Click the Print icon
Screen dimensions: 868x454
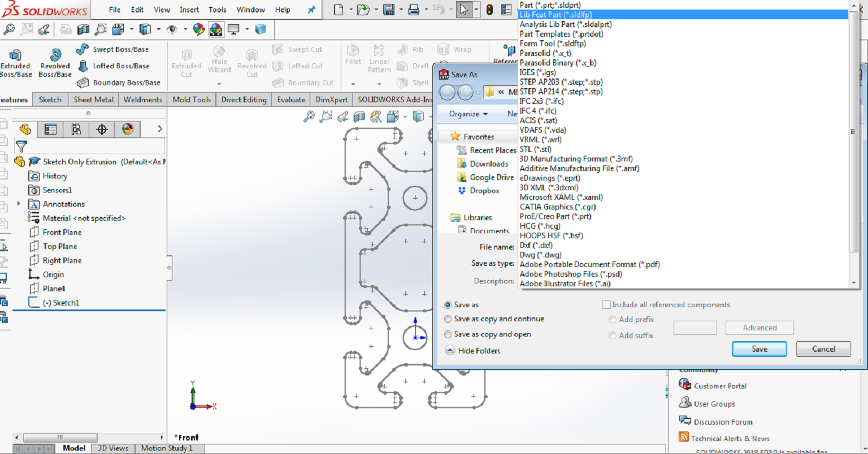click(414, 10)
